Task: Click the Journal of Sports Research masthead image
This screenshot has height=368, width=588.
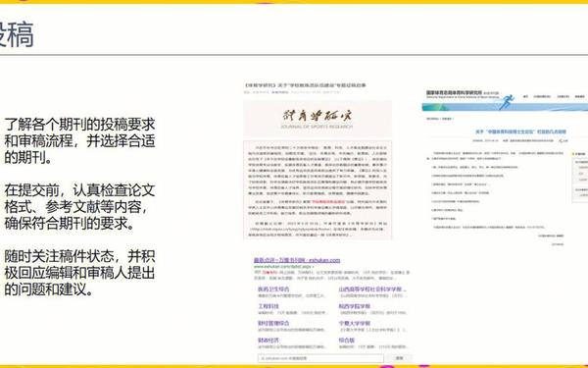Action: tap(318, 119)
